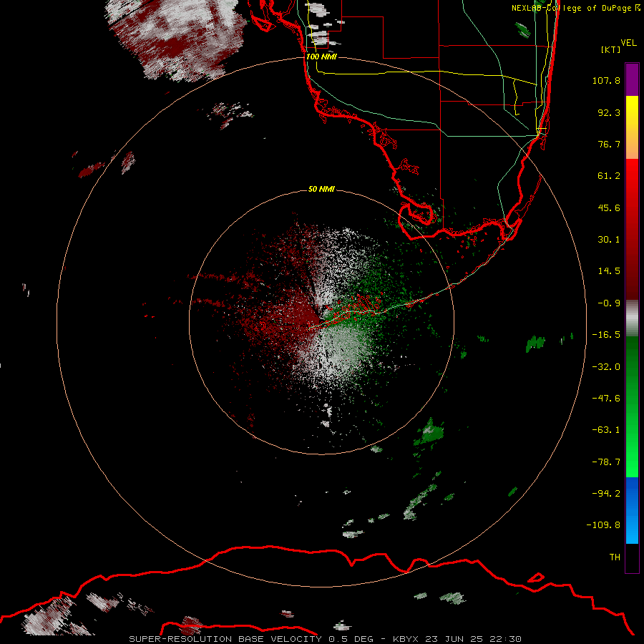Viewport: 644px width, 644px height.
Task: Click the -47.6 velocity scale value
Action: [x=606, y=399]
